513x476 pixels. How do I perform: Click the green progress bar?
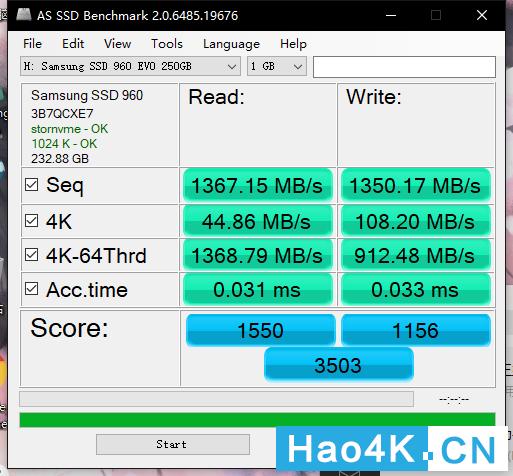point(257,420)
